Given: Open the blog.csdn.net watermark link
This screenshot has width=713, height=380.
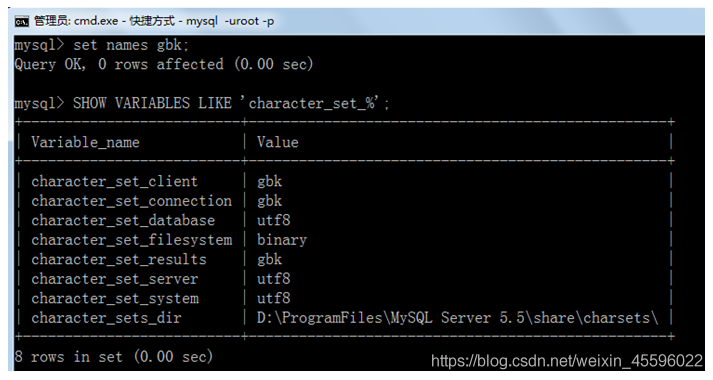Looking at the screenshot, I should [x=567, y=361].
